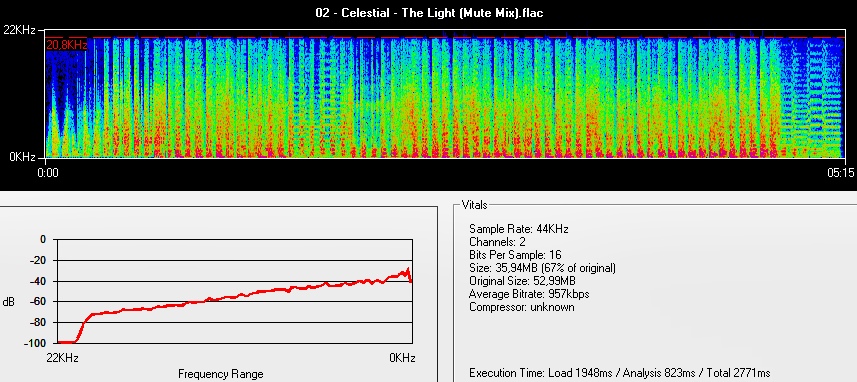Select 'Size: 35,94MB (67% of original)' line
Screen dimensions: 857x382
click(x=542, y=268)
